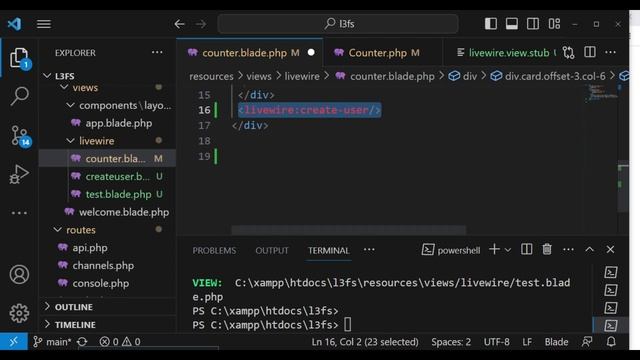Change language mode Blade

coord(556,342)
